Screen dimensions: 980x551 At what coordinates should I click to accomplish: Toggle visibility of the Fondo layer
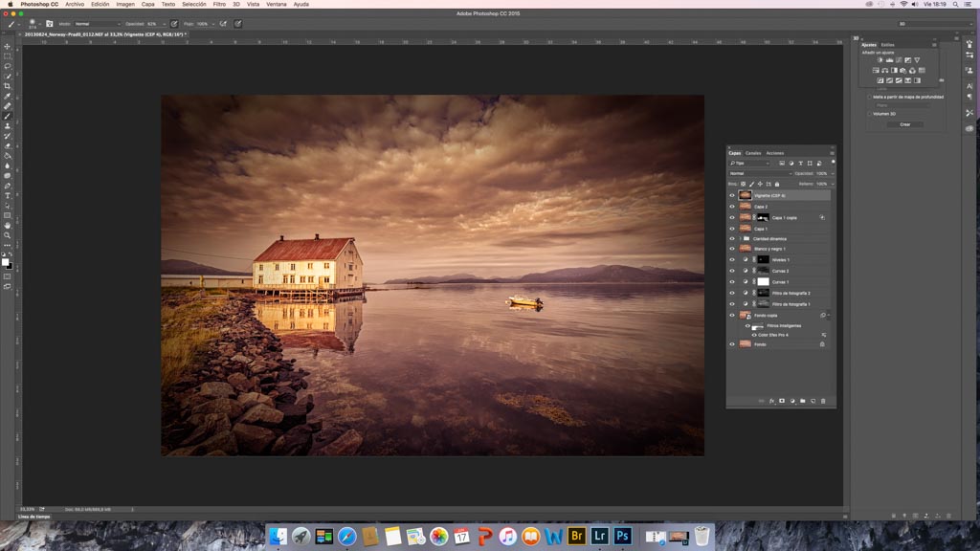point(732,344)
